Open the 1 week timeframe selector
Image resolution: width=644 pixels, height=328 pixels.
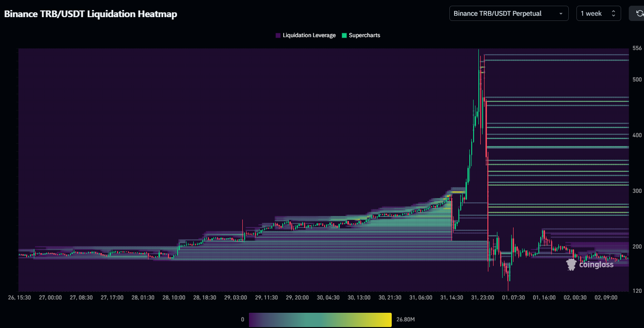pyautogui.click(x=598, y=13)
